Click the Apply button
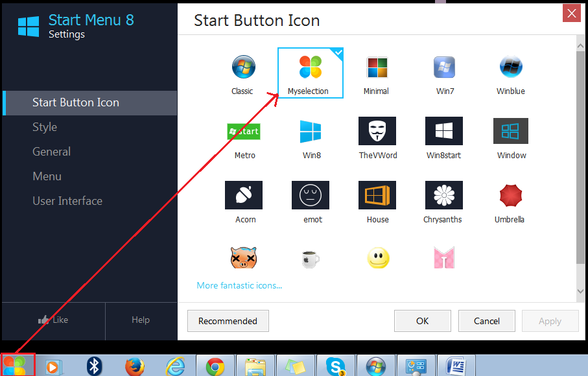 pyautogui.click(x=550, y=321)
